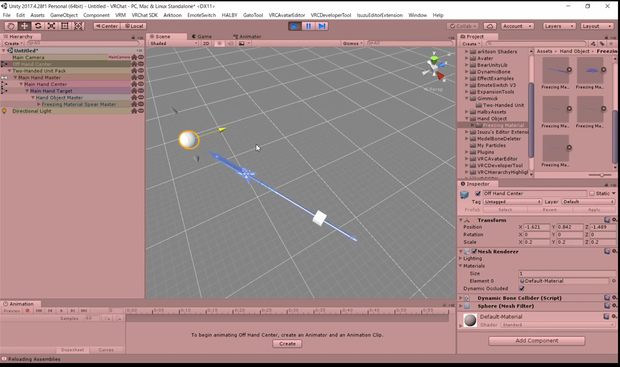Open the Tag Untagged dropdown

[x=512, y=202]
